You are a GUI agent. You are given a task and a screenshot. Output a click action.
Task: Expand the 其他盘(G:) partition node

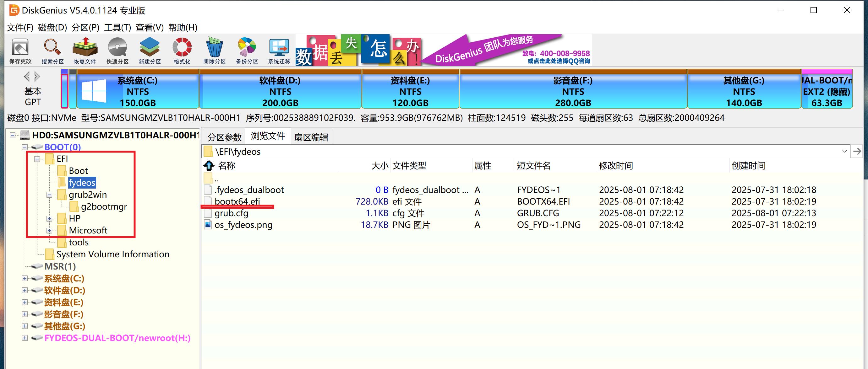click(x=25, y=326)
